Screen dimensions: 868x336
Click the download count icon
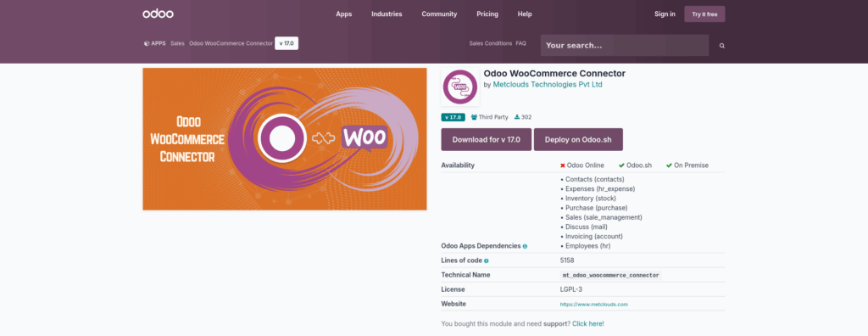pyautogui.click(x=517, y=117)
